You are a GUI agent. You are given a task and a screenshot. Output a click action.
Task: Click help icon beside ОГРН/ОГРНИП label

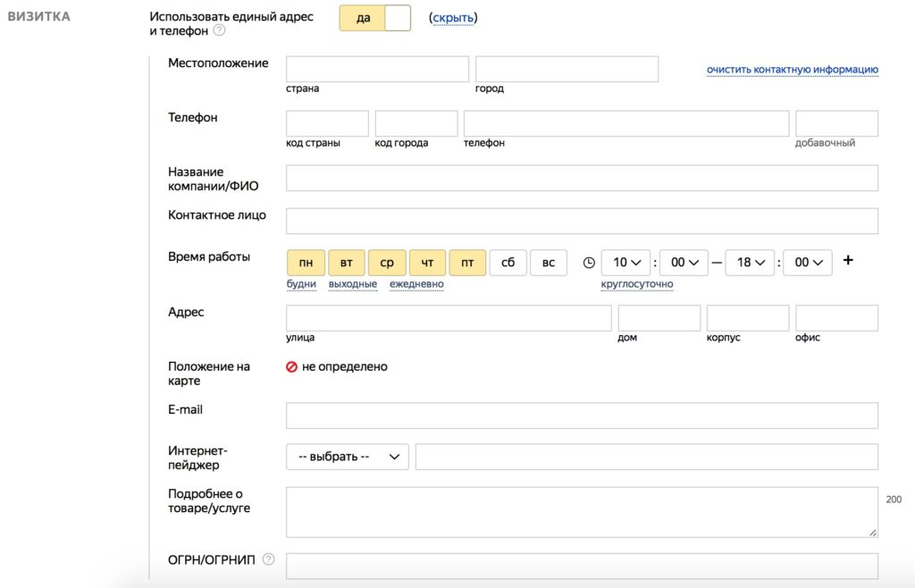click(268, 560)
